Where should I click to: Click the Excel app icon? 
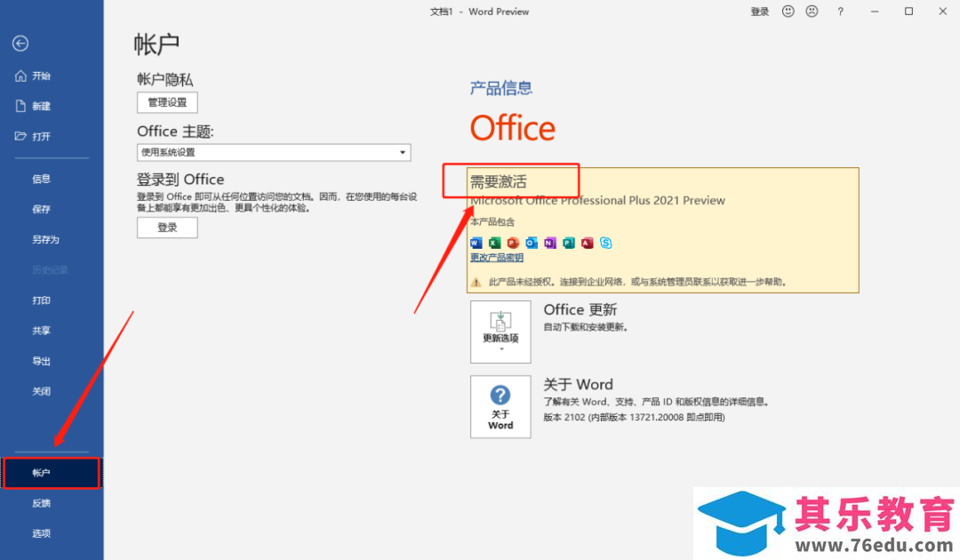click(495, 243)
